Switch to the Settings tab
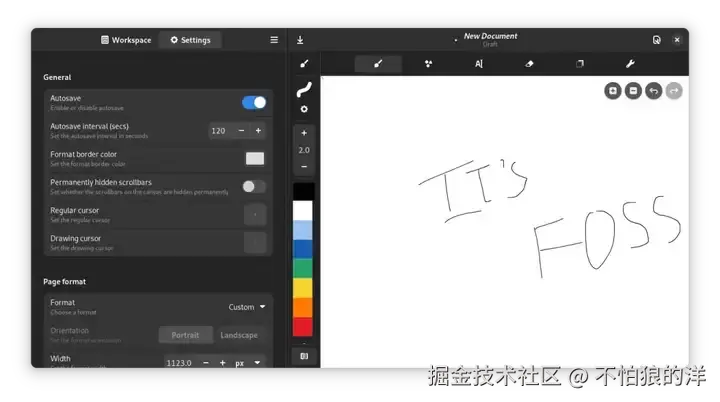The image size is (720, 402). pyautogui.click(x=190, y=40)
